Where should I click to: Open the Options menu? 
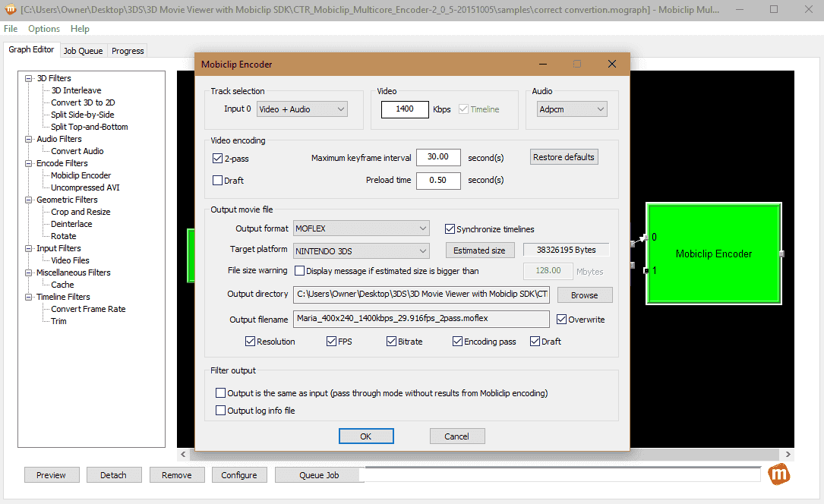43,29
